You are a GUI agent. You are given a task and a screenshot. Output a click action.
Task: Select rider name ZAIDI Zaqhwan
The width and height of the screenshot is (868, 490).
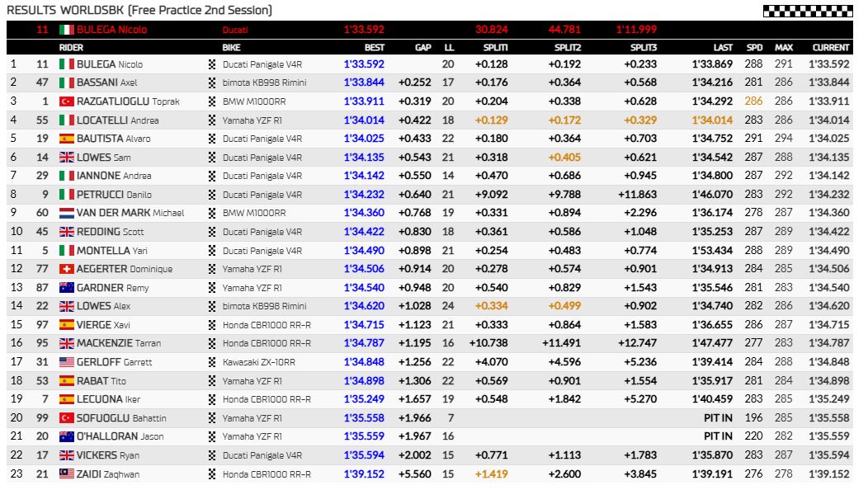coord(108,474)
